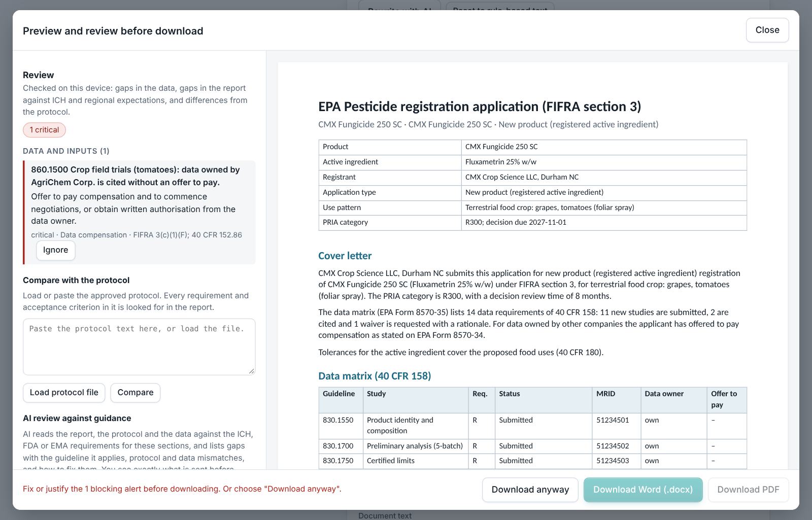Close the preview and review dialog
Viewport: 812px width, 520px height.
pos(767,30)
